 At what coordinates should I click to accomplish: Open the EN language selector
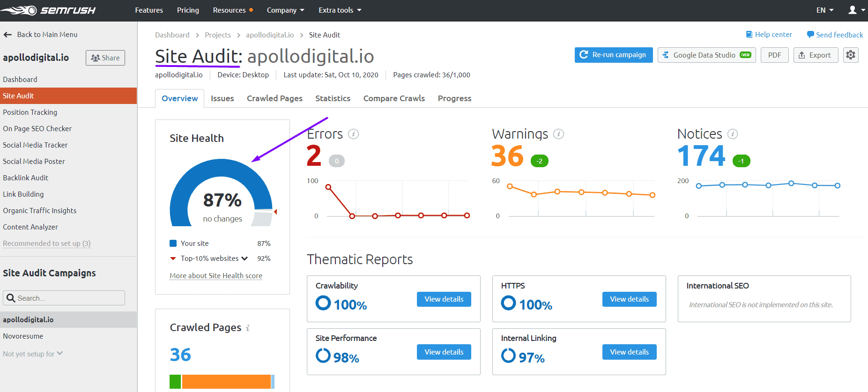click(825, 10)
